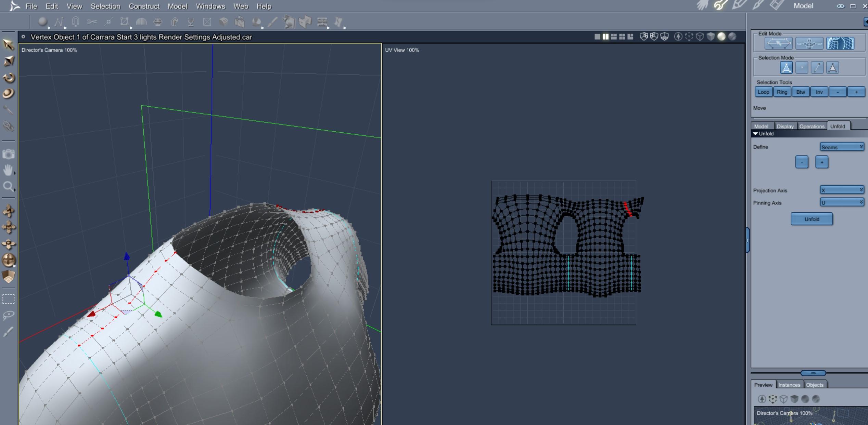
Task: Select the pan hand tool
Action: [x=8, y=170]
